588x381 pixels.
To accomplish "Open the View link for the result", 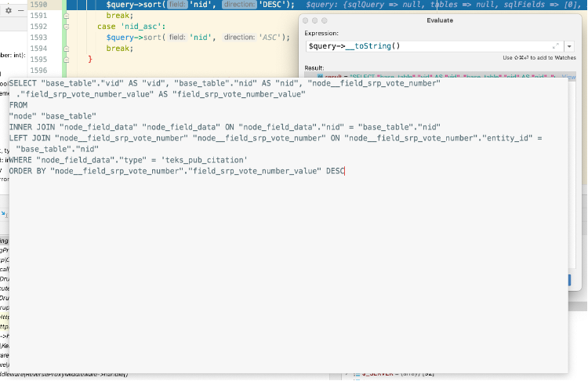I will [x=569, y=77].
